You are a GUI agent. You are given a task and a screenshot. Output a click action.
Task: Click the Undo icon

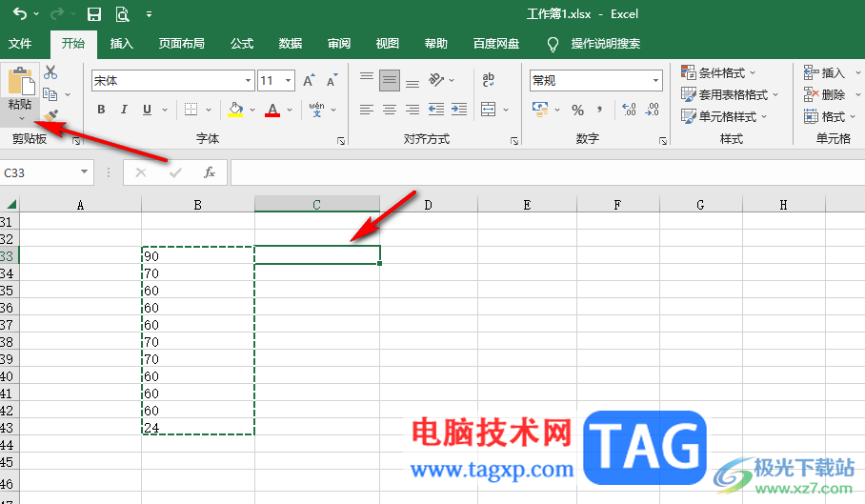20,13
